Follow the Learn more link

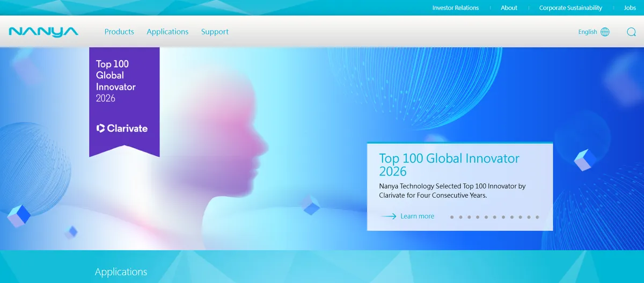pyautogui.click(x=417, y=216)
